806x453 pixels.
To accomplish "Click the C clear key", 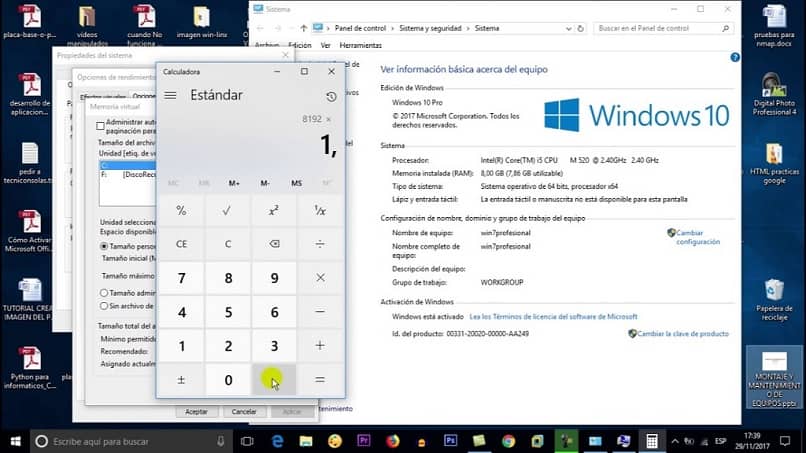I will (x=227, y=244).
